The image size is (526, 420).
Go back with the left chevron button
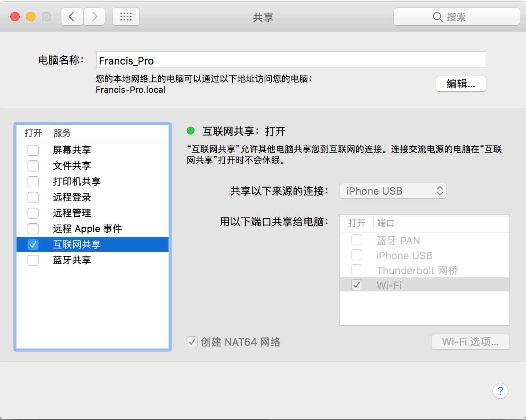pyautogui.click(x=72, y=17)
